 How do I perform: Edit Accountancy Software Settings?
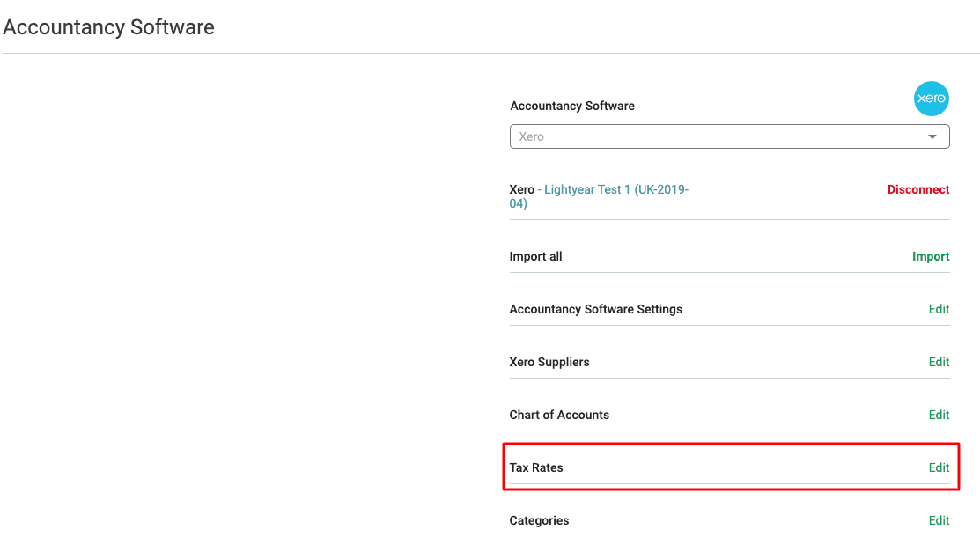[x=939, y=309]
